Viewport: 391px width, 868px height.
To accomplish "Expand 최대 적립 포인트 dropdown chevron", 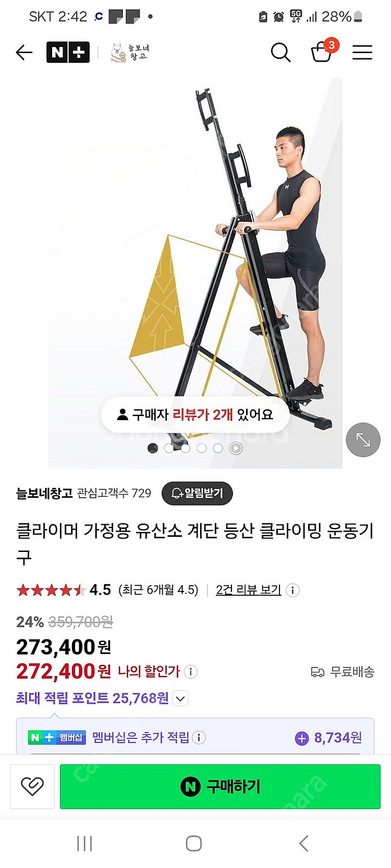I will [x=180, y=699].
